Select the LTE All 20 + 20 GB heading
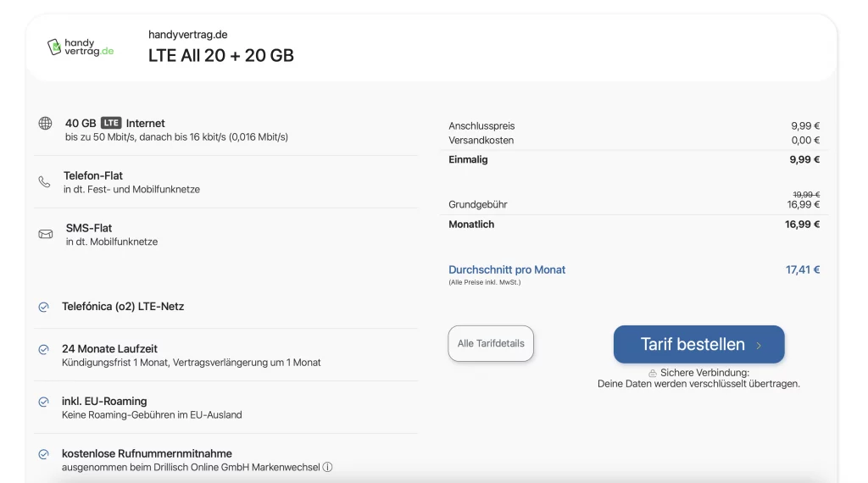This screenshot has width=868, height=483. (221, 56)
